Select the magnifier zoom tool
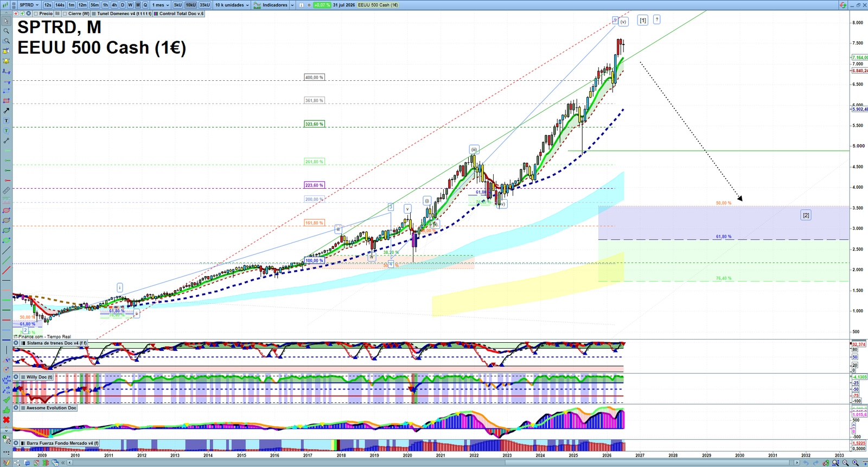Image resolution: width=868 pixels, height=467 pixels. click(x=7, y=30)
